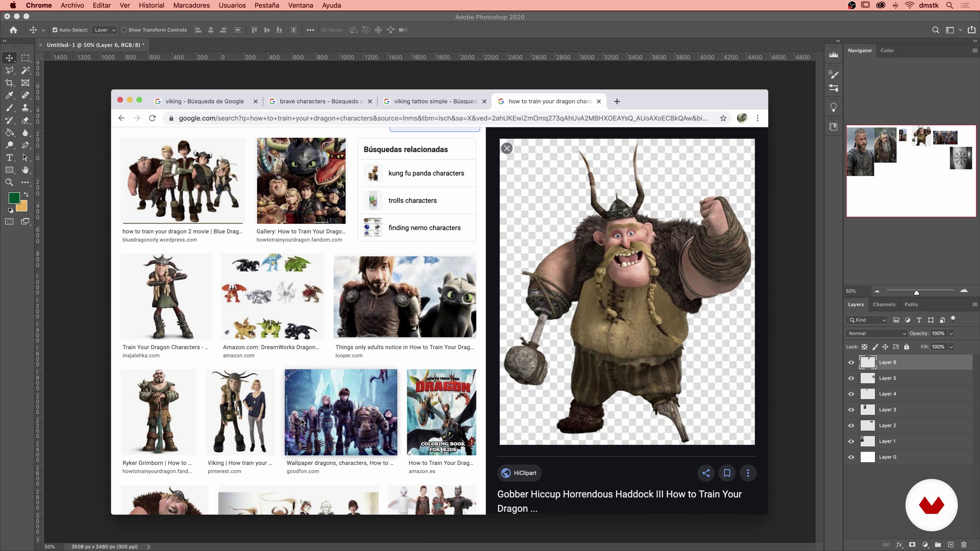Select the Dodge tool

coord(9,145)
